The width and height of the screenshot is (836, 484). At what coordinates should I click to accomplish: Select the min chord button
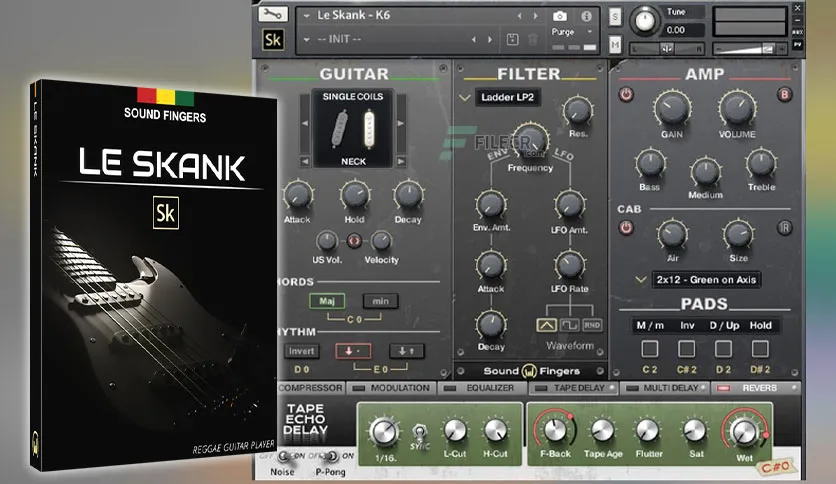tap(380, 301)
